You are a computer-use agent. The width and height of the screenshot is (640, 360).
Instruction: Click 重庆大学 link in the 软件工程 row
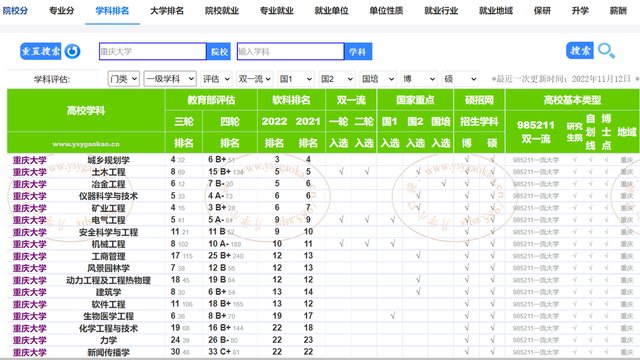29,304
